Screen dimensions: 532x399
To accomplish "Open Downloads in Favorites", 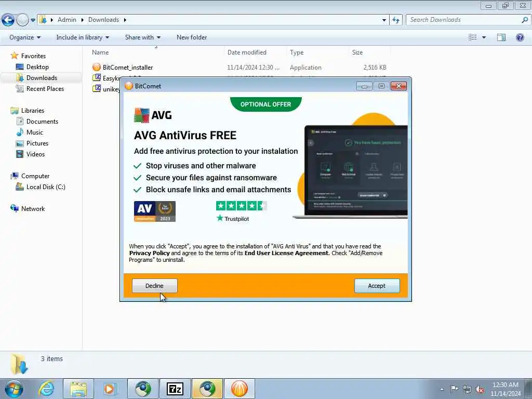I will coord(42,78).
